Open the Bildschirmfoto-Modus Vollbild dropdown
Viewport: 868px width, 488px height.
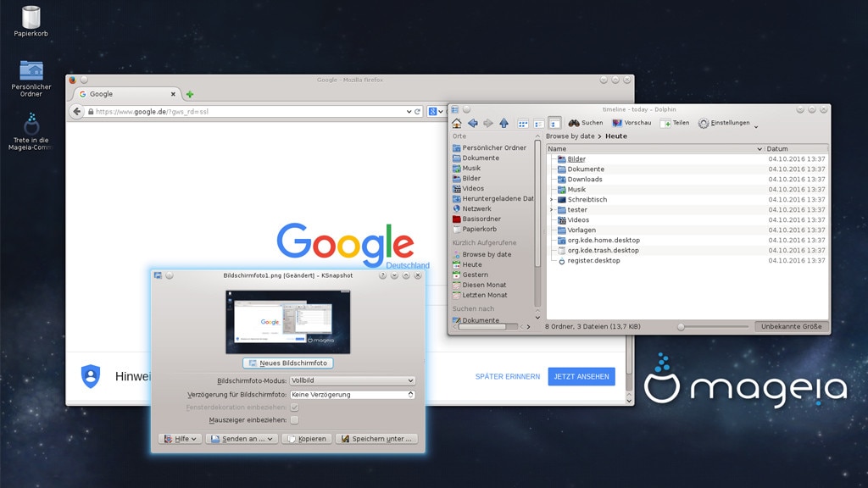pyautogui.click(x=351, y=380)
